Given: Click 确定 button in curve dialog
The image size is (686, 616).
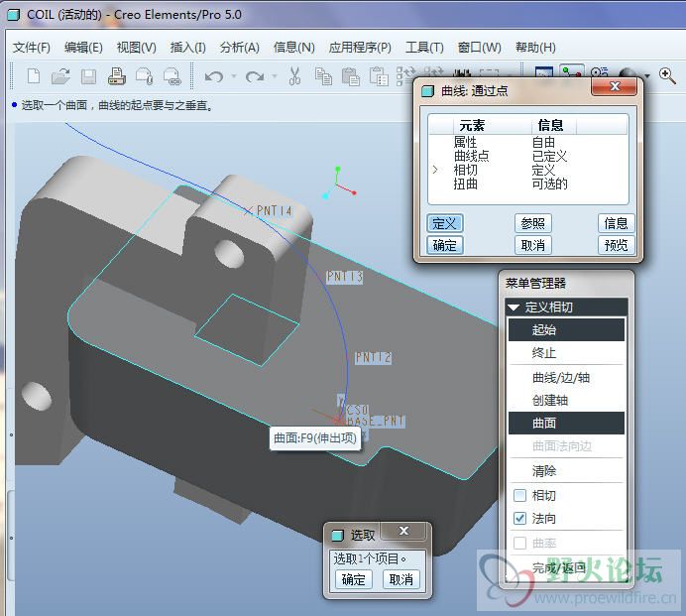Looking at the screenshot, I should (444, 245).
